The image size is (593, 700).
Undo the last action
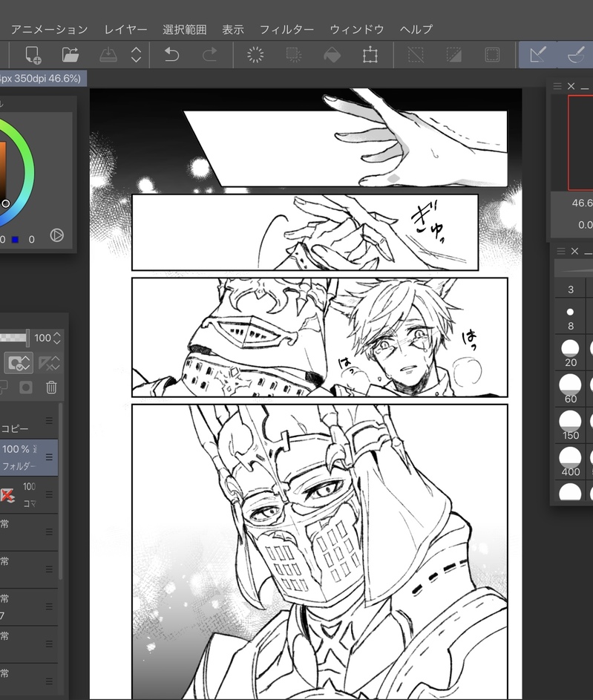click(x=171, y=55)
